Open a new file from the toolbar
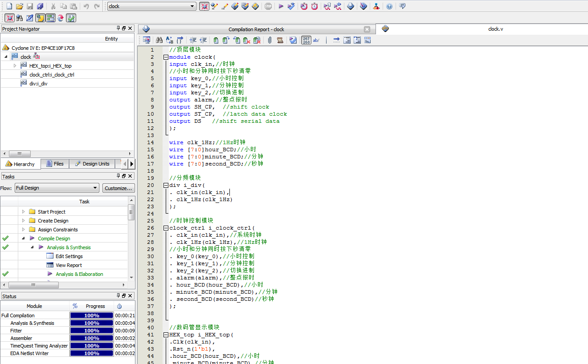This screenshot has height=364, width=588. point(9,6)
